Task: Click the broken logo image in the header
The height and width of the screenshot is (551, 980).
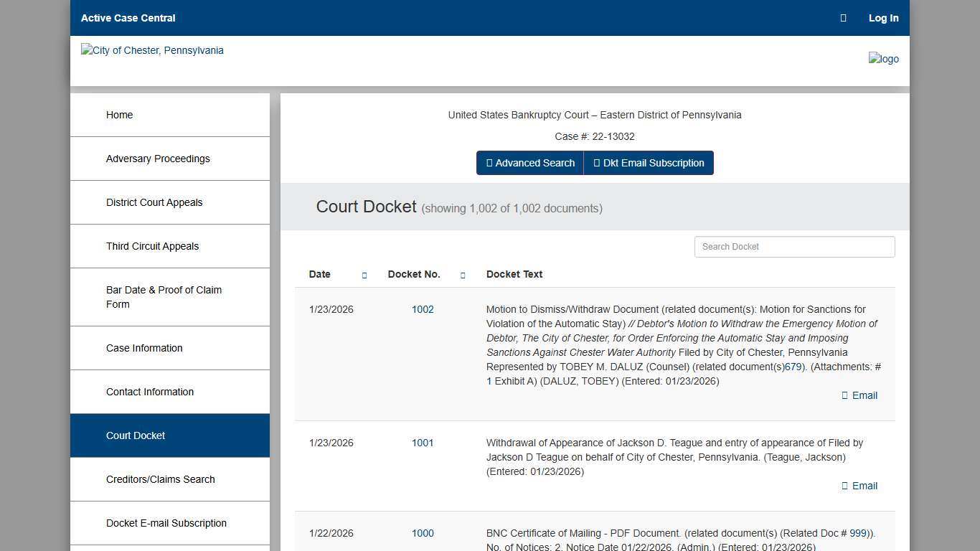Action: click(883, 59)
